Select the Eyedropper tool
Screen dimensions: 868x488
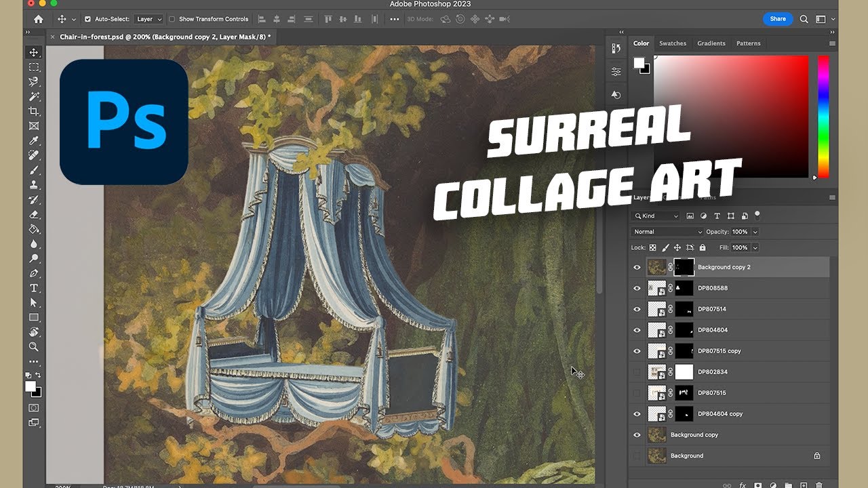coord(34,141)
